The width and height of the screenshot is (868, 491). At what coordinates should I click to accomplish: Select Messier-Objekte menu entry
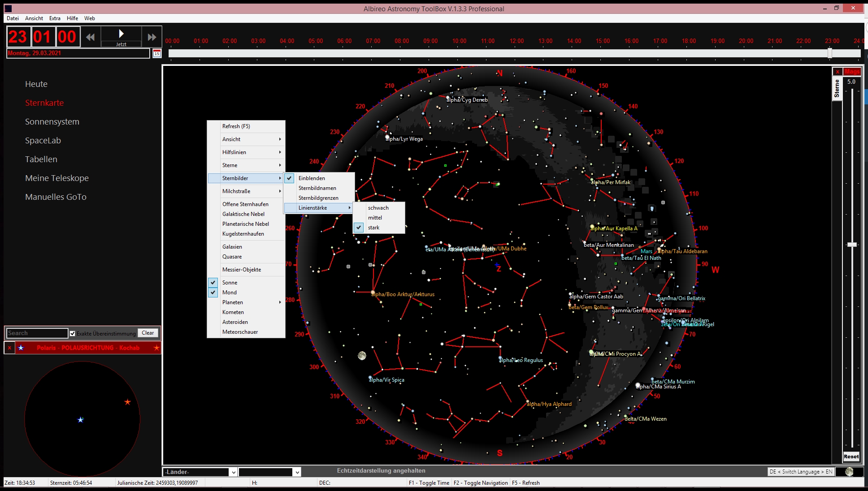pos(246,270)
